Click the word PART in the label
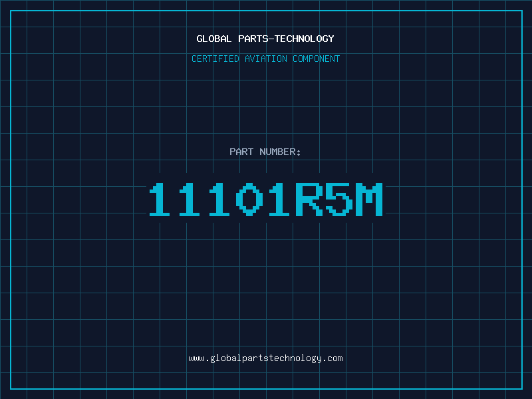532x399 pixels. 241,152
